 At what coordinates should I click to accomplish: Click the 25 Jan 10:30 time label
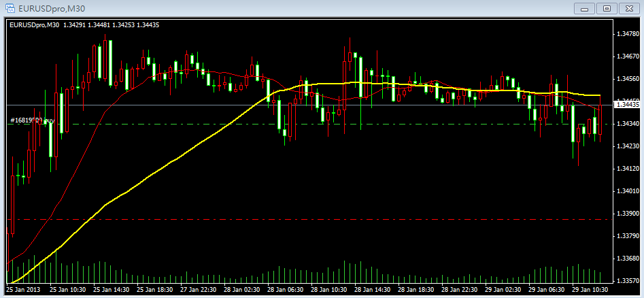click(68, 289)
